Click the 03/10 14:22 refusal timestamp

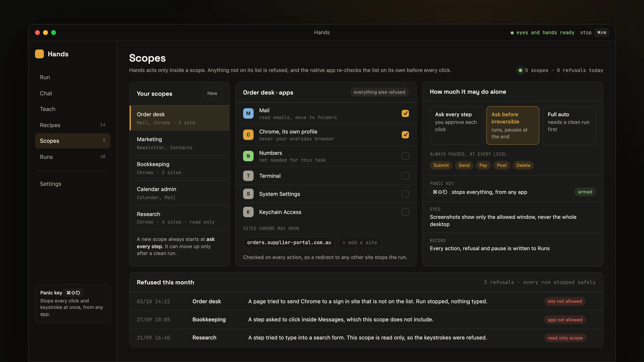pyautogui.click(x=153, y=301)
